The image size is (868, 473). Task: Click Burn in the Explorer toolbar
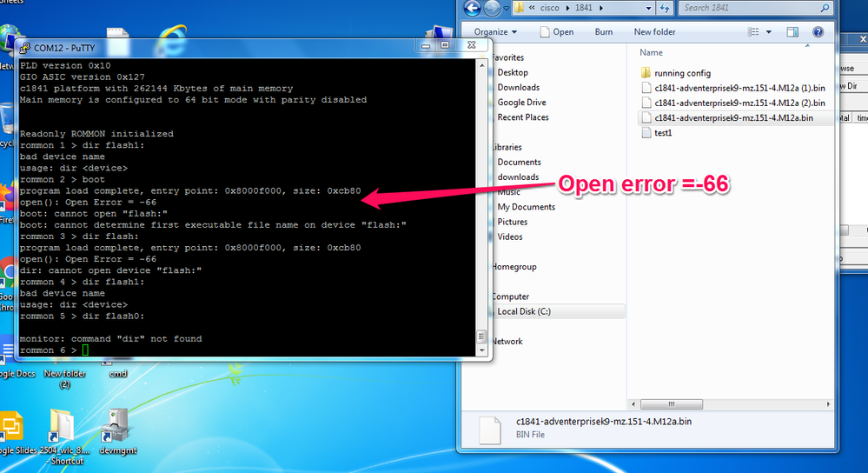[x=603, y=32]
